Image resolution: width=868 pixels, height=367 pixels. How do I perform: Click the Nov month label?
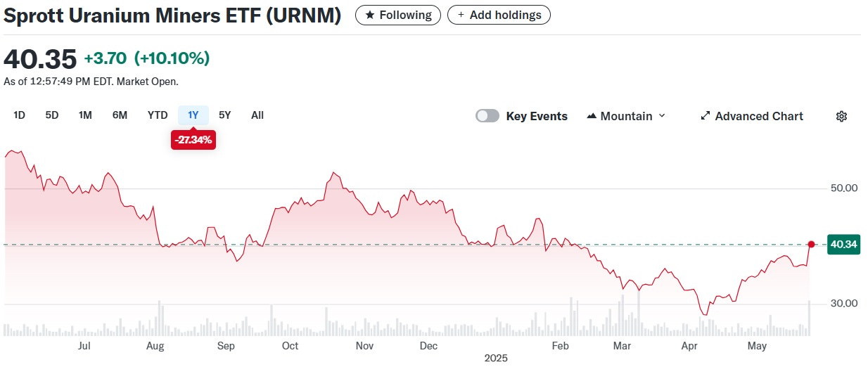pyautogui.click(x=364, y=346)
